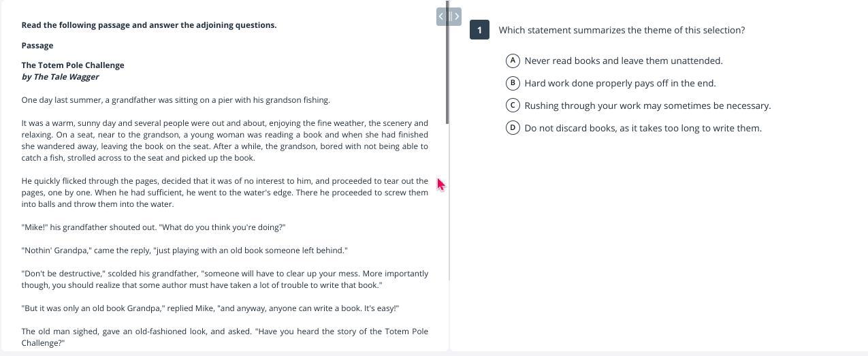Click the double-bar splitter handle center

coord(449,16)
